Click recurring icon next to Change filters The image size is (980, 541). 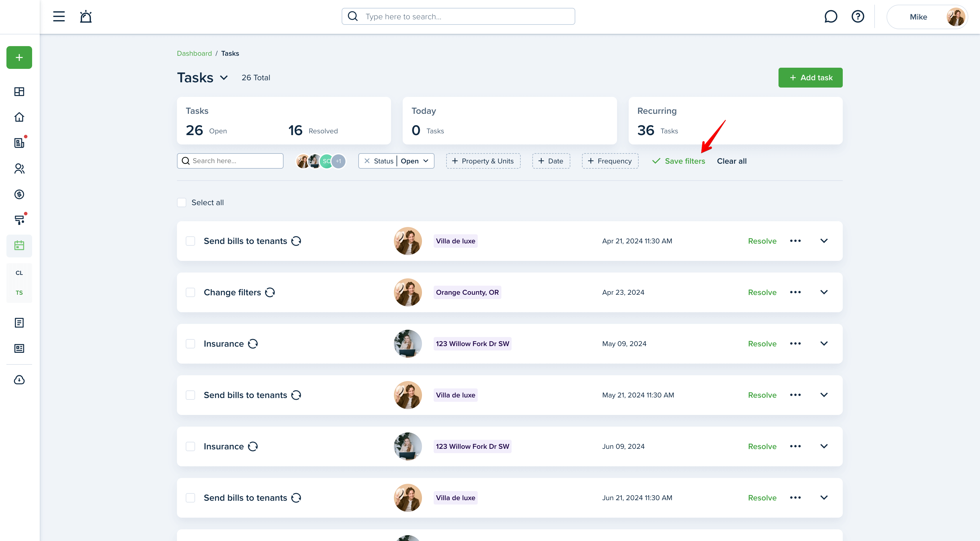[270, 292]
